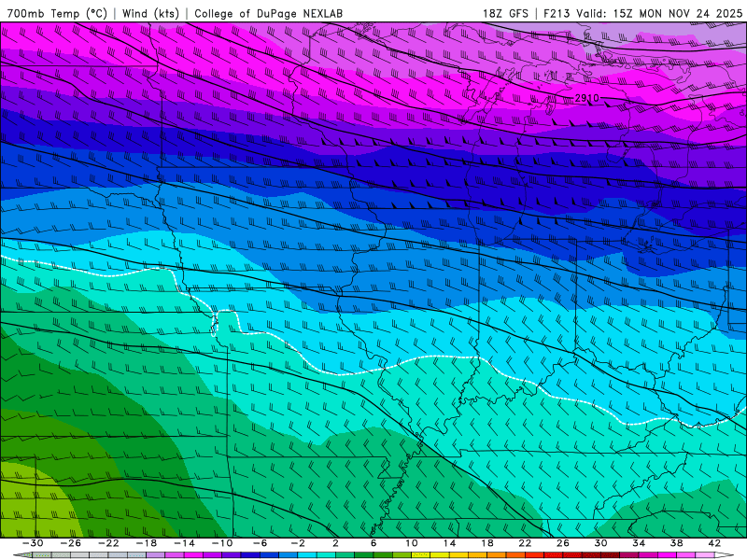Click the -10 color scale label

(222, 543)
